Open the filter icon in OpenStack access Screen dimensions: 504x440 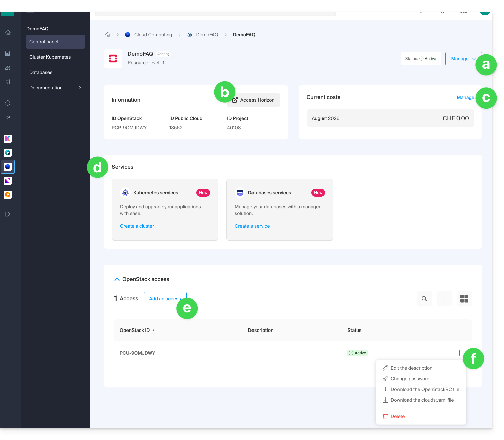444,299
